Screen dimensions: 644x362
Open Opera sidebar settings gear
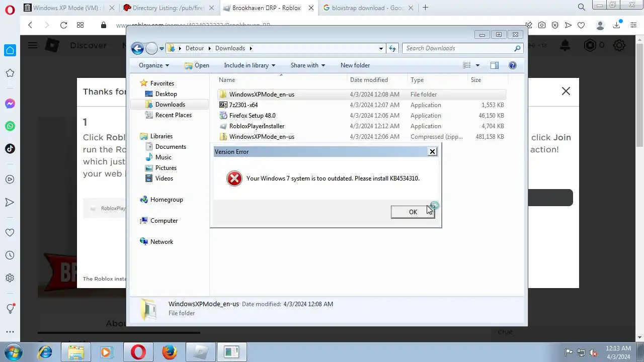(10, 278)
